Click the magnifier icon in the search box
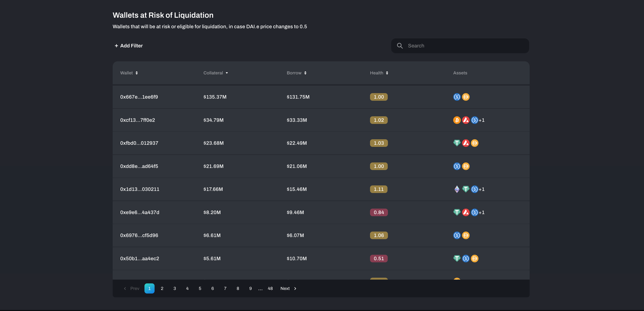This screenshot has height=311, width=644. pyautogui.click(x=400, y=46)
